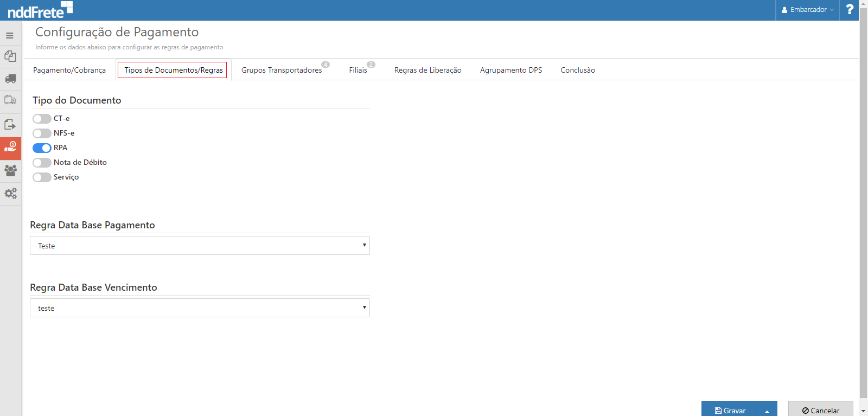Screen dimensions: 868x416
Task: Click the Configuração de Pagamento heading
Action: point(117,32)
